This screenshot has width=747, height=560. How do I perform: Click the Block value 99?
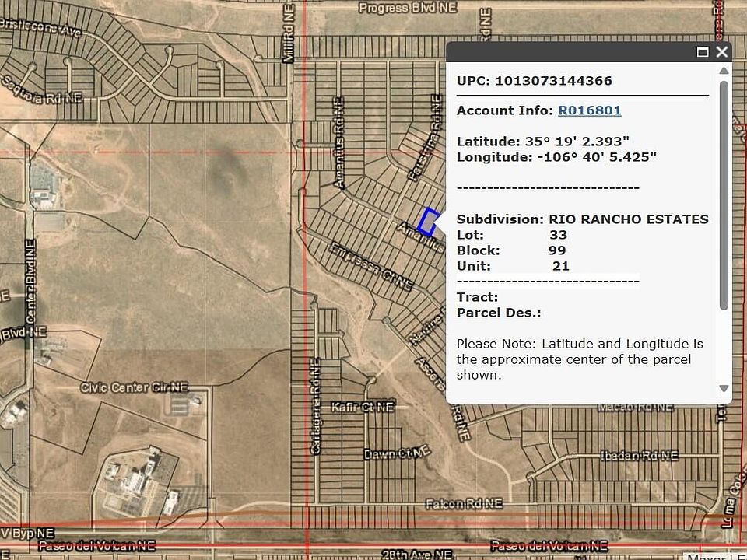pyautogui.click(x=557, y=250)
